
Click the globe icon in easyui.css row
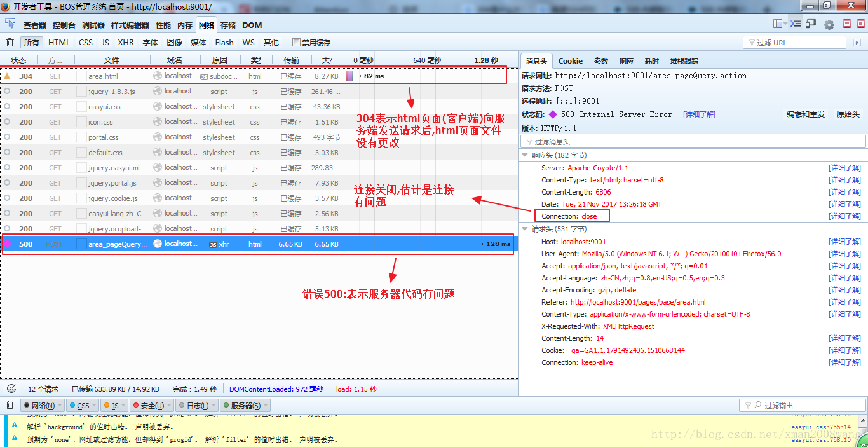(x=158, y=106)
